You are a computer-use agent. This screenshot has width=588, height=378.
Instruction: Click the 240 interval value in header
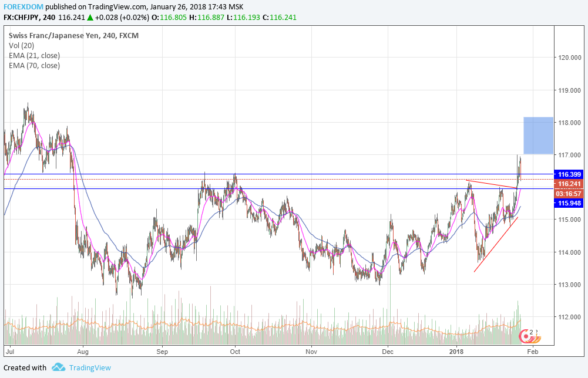click(x=49, y=18)
